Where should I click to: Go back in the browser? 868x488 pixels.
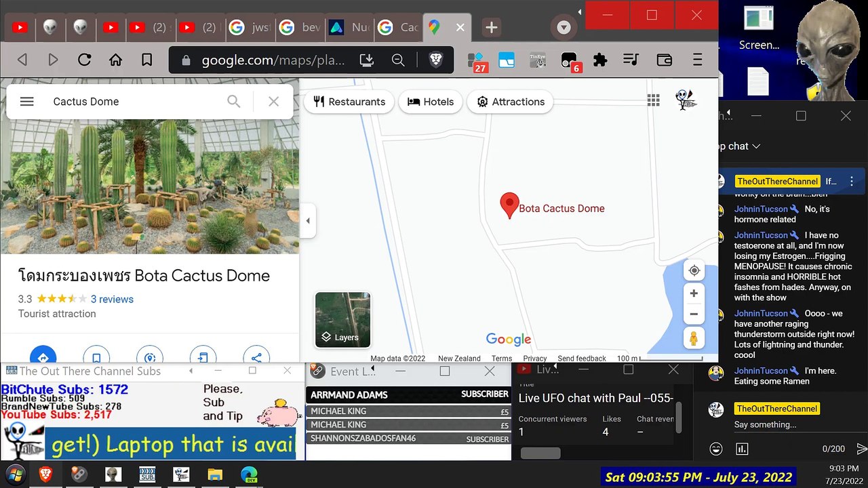(x=22, y=60)
